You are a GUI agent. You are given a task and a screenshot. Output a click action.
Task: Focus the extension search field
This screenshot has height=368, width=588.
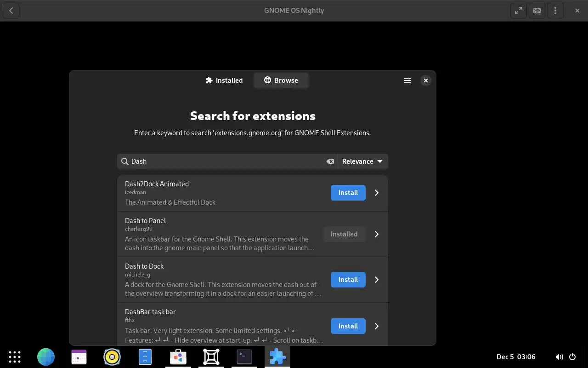point(227,161)
